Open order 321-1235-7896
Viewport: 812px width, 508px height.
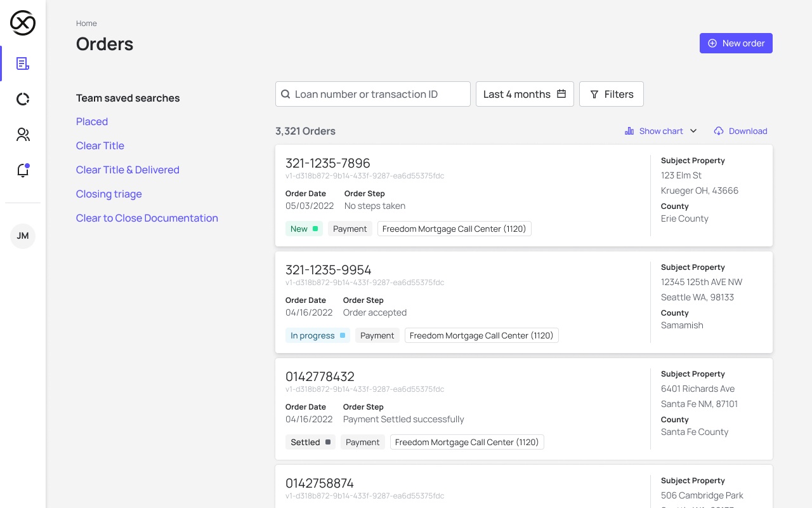[x=327, y=163]
